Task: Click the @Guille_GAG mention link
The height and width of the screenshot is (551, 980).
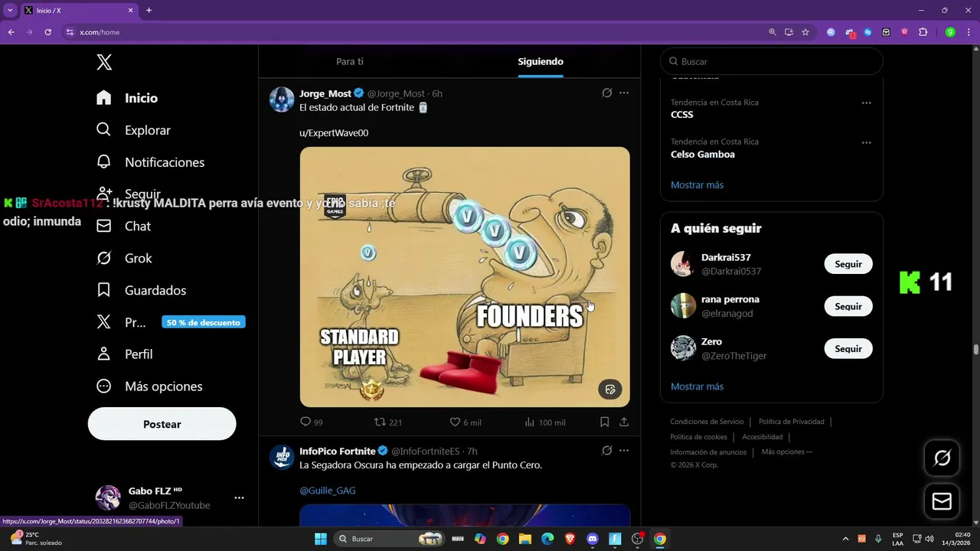Action: coord(328,491)
